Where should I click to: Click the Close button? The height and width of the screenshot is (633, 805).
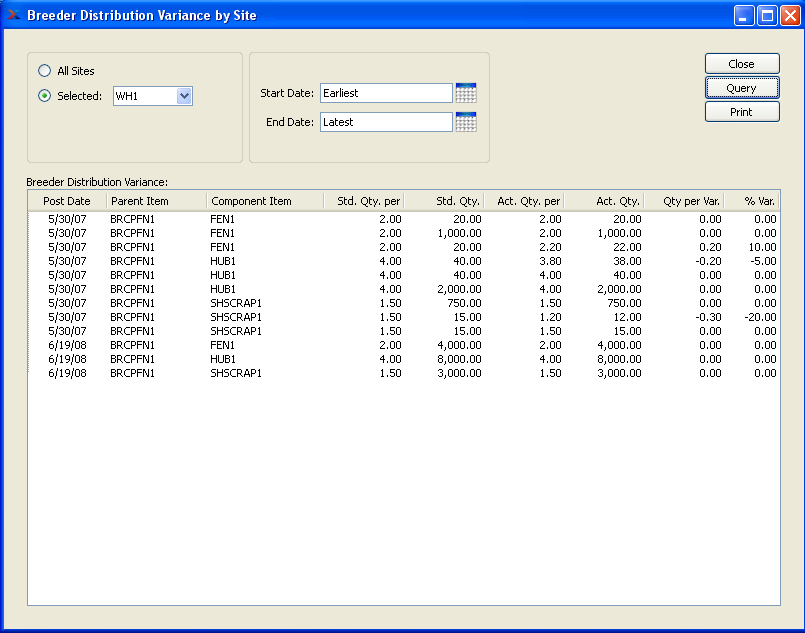[x=741, y=64]
